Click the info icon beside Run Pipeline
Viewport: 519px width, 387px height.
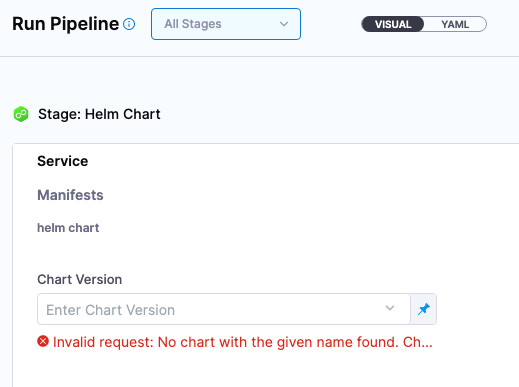click(x=129, y=24)
